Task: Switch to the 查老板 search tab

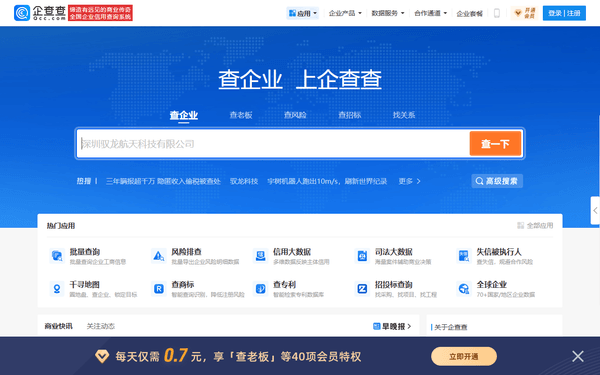Action: coord(241,115)
